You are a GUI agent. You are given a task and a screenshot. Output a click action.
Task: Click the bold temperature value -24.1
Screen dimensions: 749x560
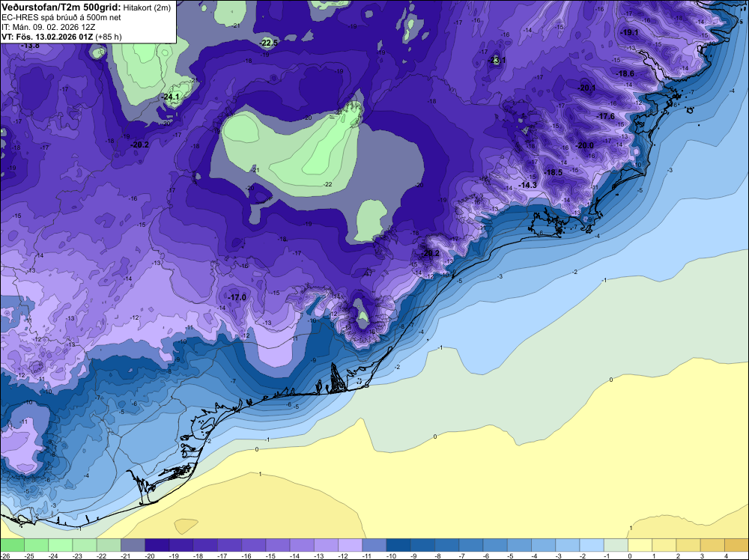(171, 97)
